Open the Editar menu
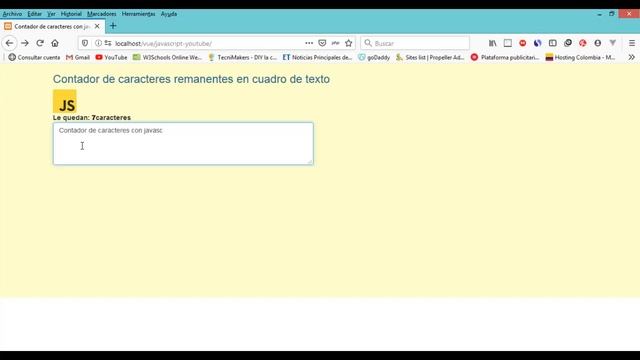640x360 pixels. click(x=35, y=14)
